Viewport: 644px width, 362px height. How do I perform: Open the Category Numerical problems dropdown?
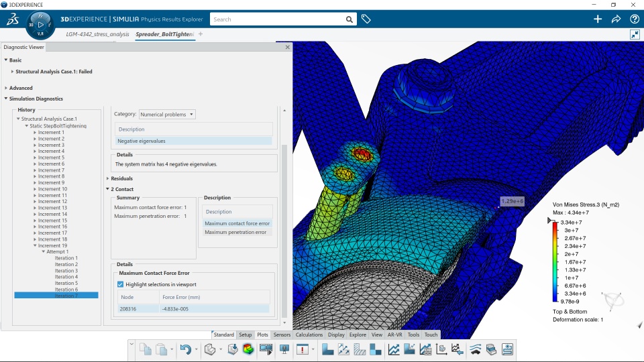(x=167, y=115)
